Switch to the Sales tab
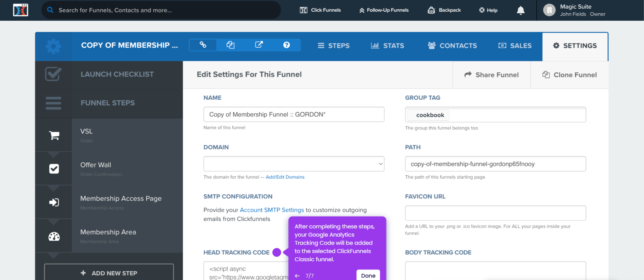644x280 pixels. coord(515,46)
